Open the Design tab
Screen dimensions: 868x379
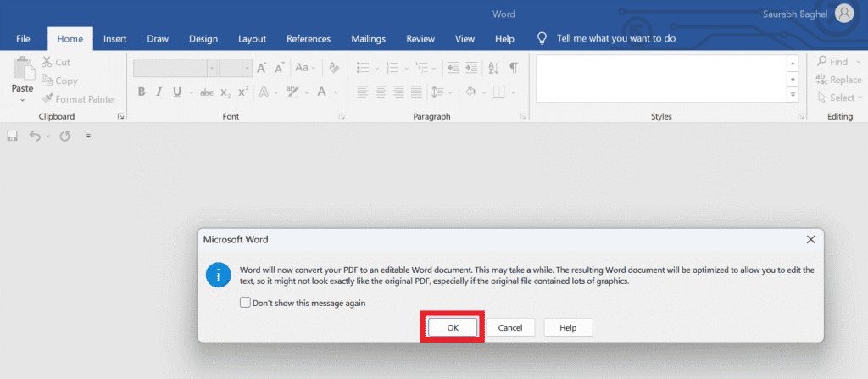203,39
